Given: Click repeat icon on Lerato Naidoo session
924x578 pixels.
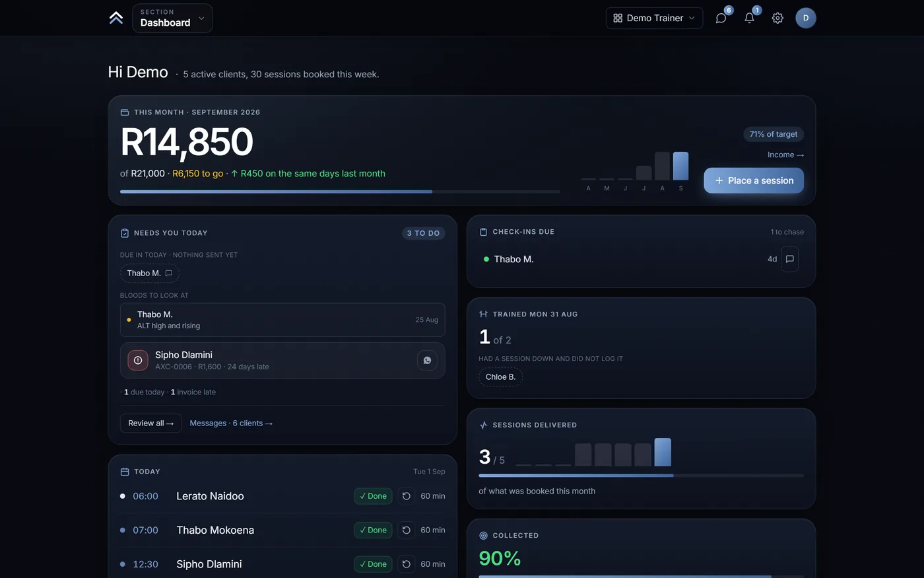Looking at the screenshot, I should click(x=407, y=496).
